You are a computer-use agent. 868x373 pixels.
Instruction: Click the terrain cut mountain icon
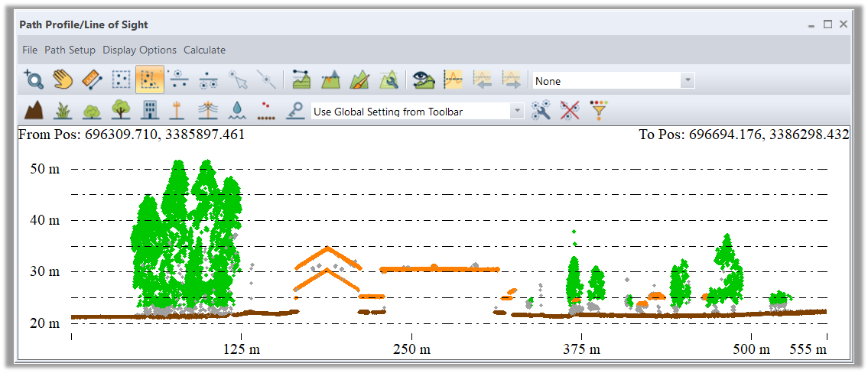pyautogui.click(x=331, y=79)
